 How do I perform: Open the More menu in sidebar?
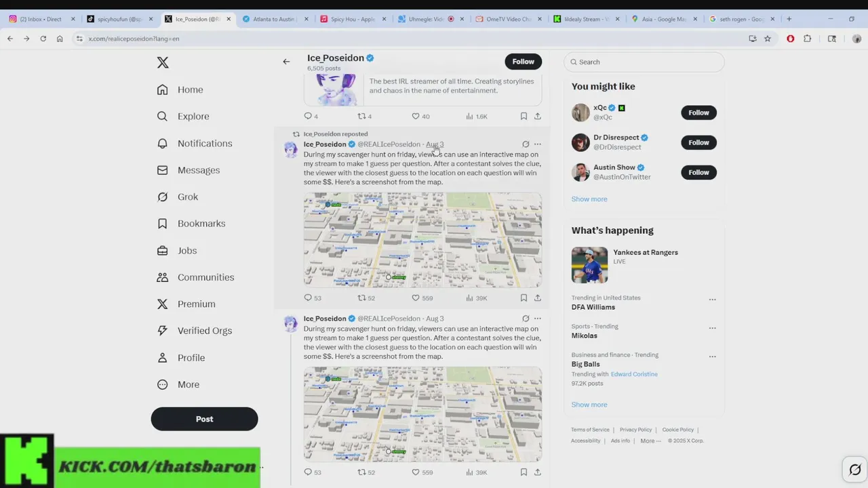[x=178, y=384]
